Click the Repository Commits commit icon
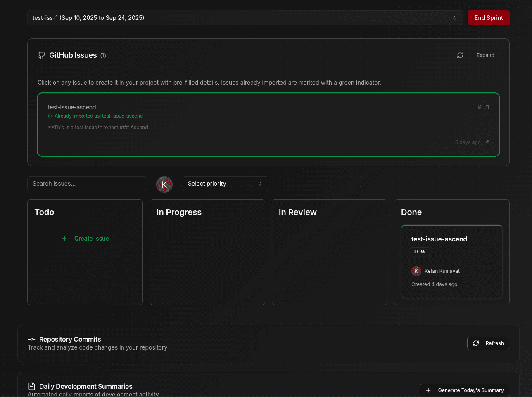Screen dimensions: 532x397 [x=32, y=339]
